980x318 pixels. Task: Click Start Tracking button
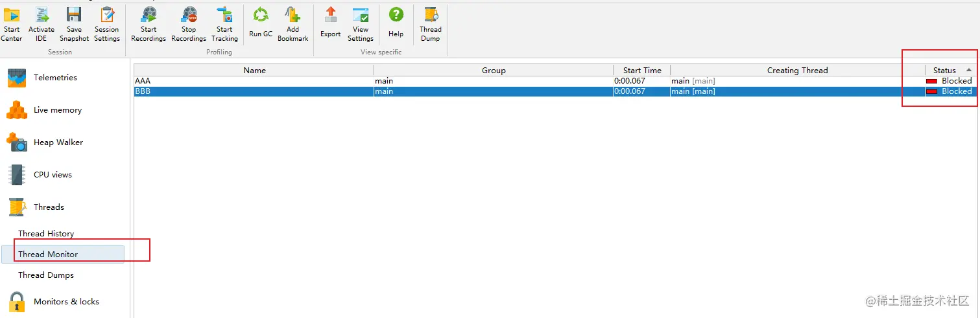coord(224,25)
